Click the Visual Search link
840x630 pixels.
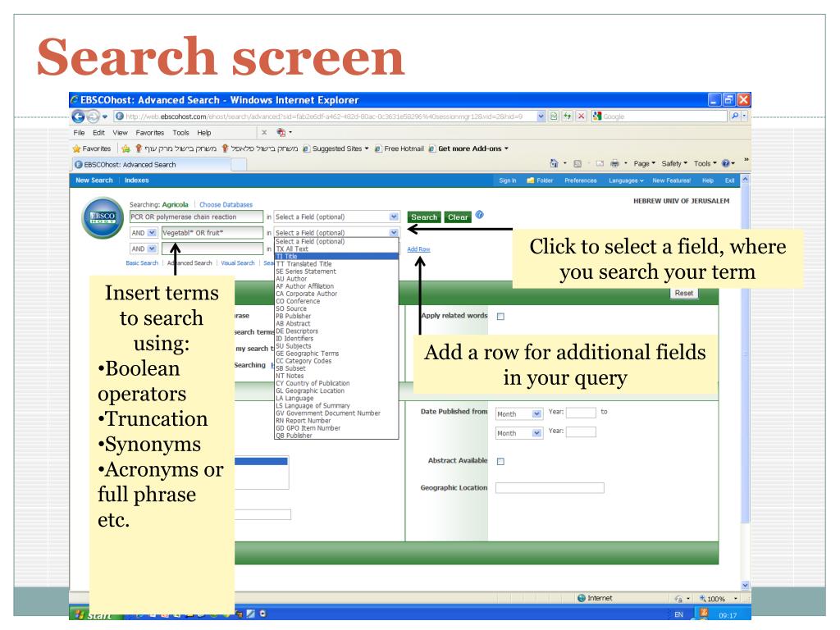[x=238, y=263]
